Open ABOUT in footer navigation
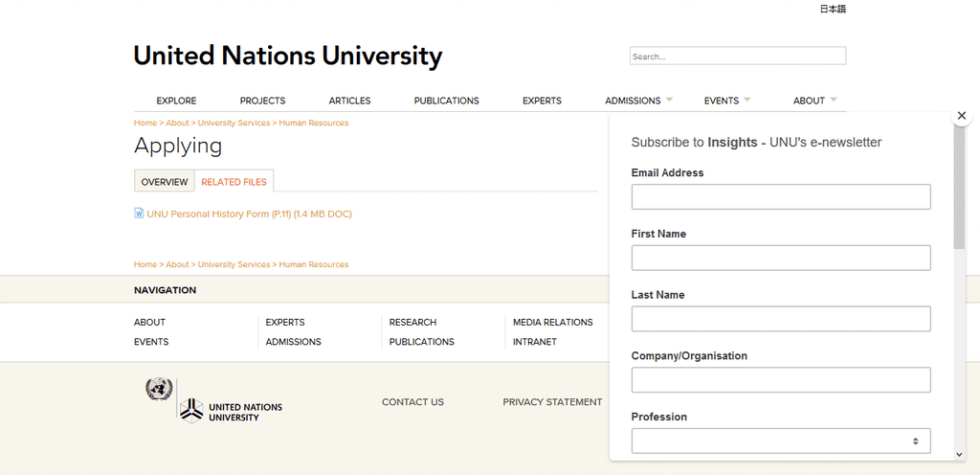The height and width of the screenshot is (475, 980). (149, 323)
